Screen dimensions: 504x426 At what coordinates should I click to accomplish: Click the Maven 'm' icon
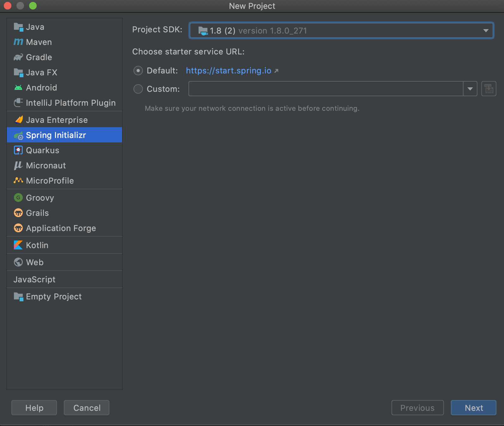(x=18, y=42)
